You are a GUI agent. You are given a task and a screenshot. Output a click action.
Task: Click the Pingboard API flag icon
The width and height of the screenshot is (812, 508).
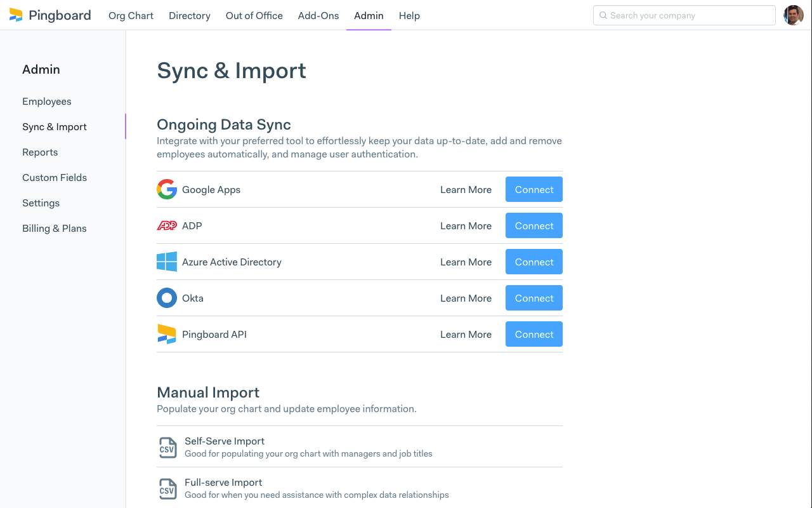pyautogui.click(x=166, y=333)
